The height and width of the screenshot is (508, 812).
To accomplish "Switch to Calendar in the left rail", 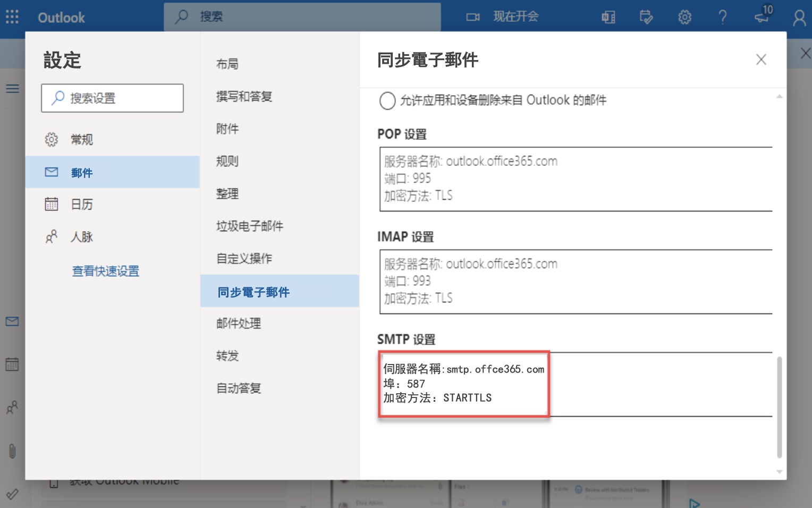I will [x=12, y=364].
